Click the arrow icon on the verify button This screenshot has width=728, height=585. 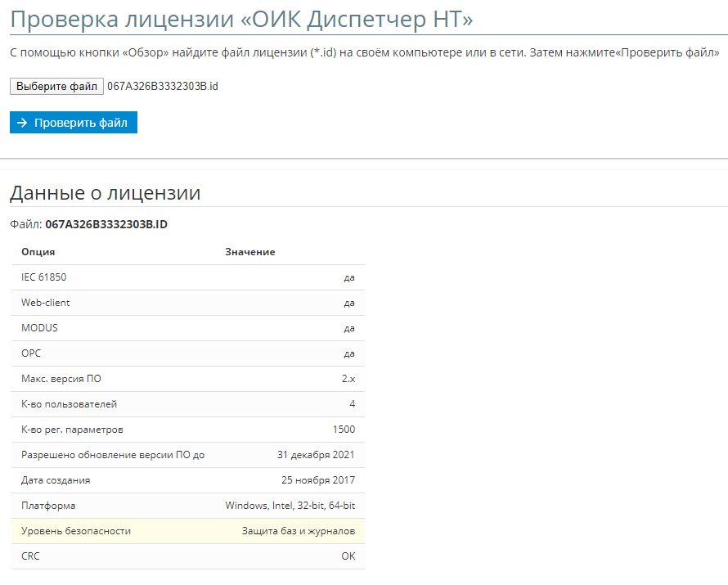(x=22, y=123)
